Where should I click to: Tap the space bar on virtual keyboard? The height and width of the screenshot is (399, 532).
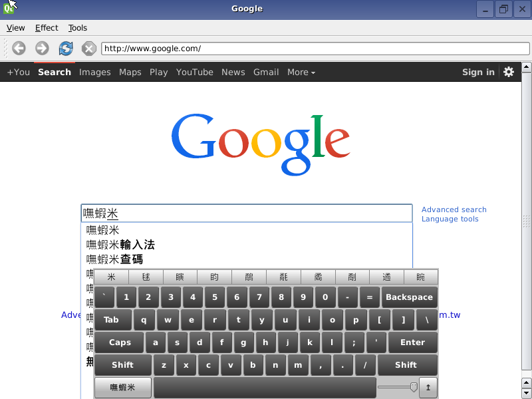tap(265, 387)
